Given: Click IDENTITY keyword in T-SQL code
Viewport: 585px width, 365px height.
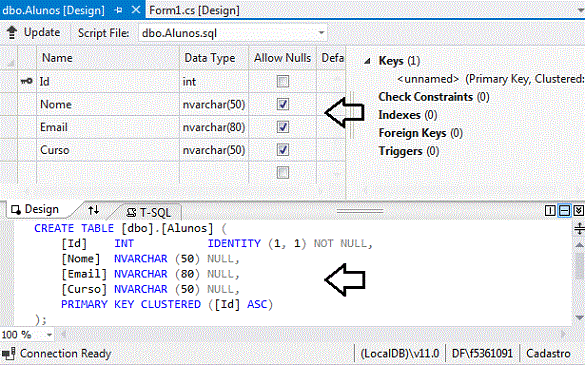Looking at the screenshot, I should click(234, 243).
